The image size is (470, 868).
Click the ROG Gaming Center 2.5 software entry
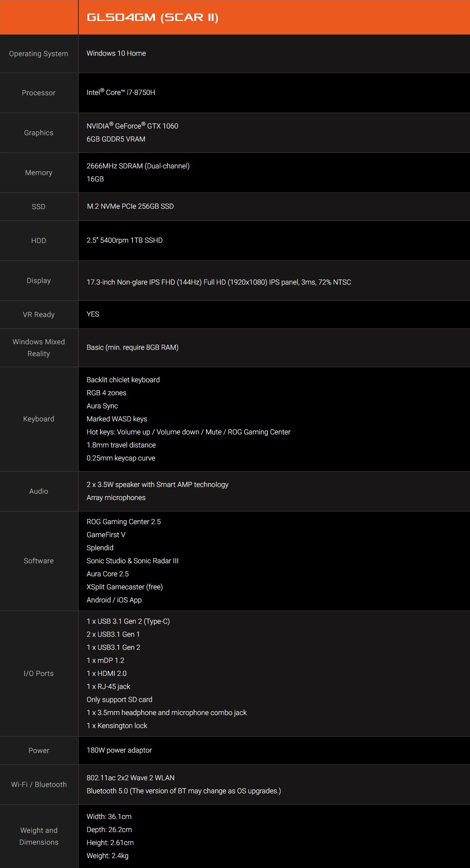pyautogui.click(x=123, y=522)
